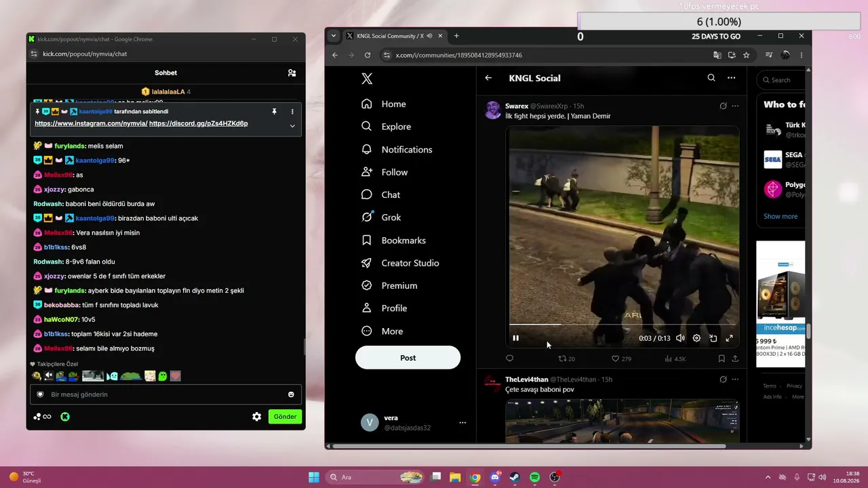Open the Chrome tab search dropdown
The image size is (868, 488).
point(333,36)
